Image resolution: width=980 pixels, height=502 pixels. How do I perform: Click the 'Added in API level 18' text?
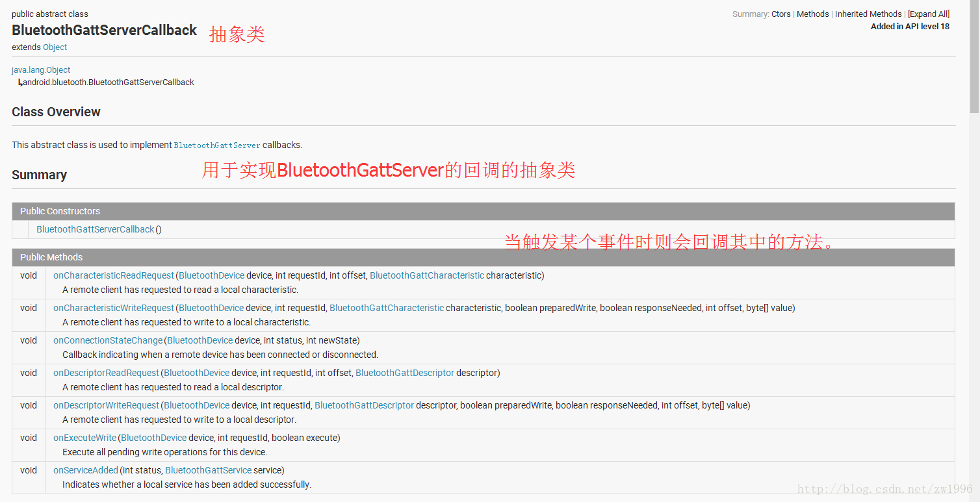tap(910, 27)
